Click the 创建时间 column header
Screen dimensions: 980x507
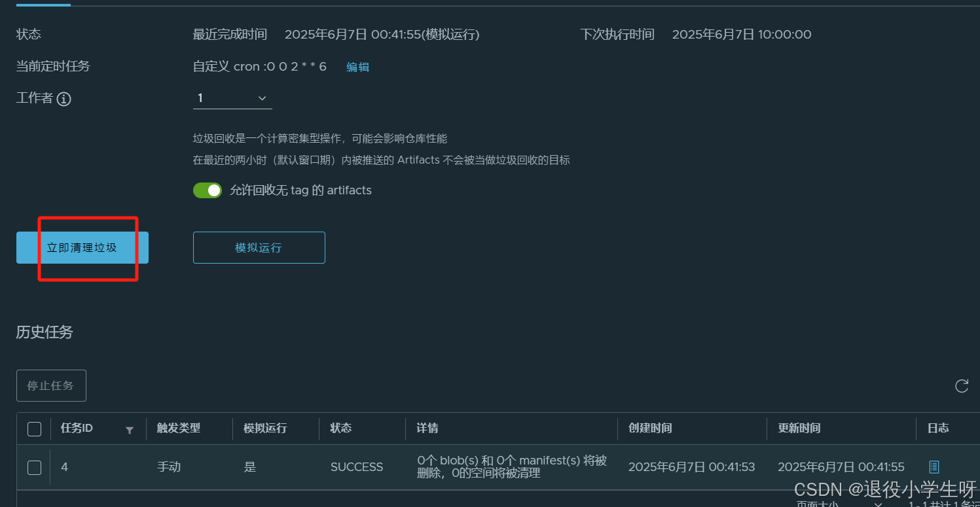click(650, 428)
